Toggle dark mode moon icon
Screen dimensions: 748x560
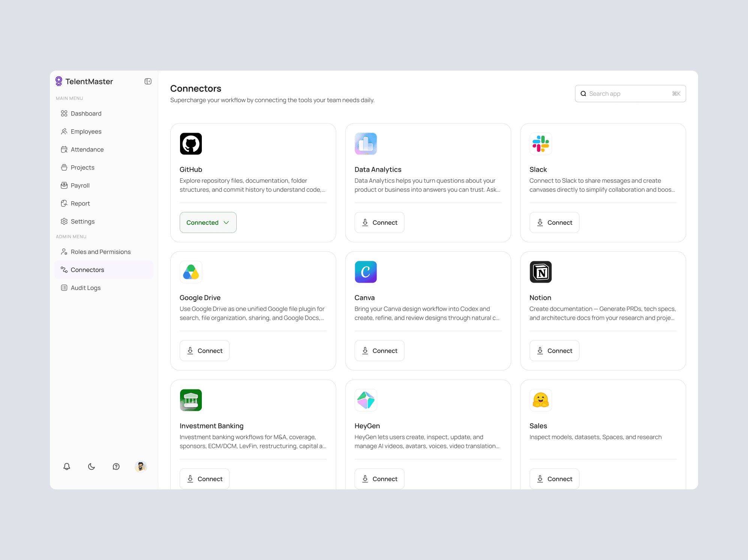pos(92,466)
